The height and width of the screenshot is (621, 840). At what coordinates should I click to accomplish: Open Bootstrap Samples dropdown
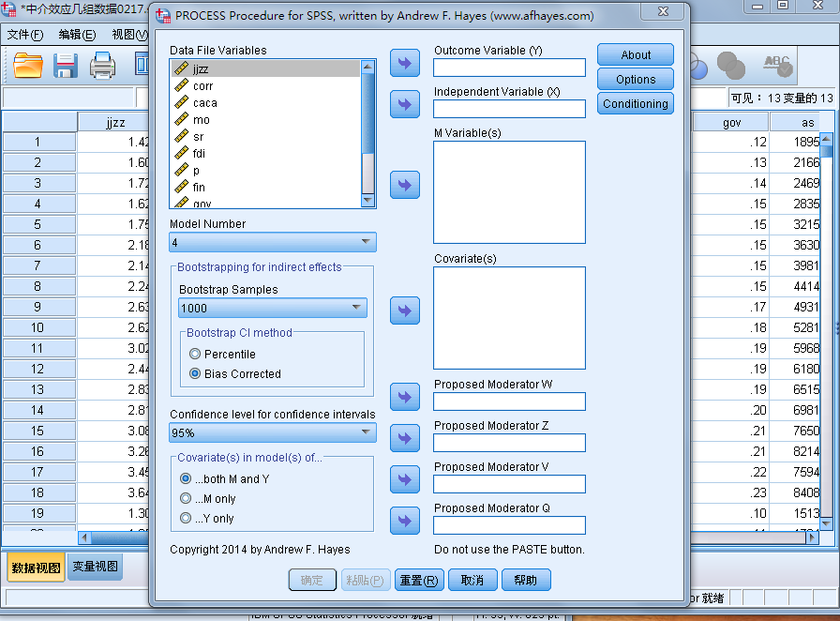273,308
